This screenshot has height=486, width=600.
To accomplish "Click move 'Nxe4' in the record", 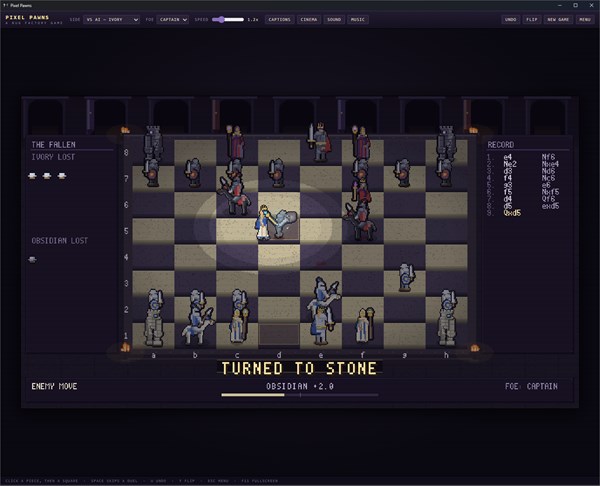I will [550, 164].
